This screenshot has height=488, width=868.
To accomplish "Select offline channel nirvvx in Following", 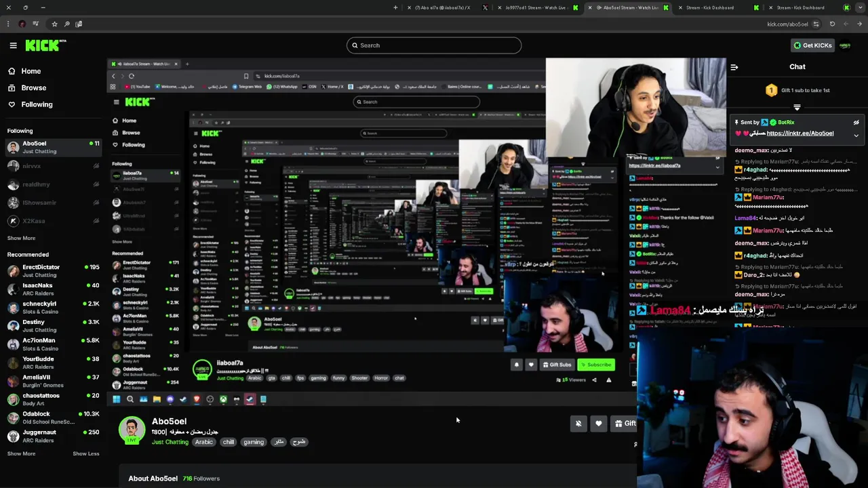I will point(53,166).
